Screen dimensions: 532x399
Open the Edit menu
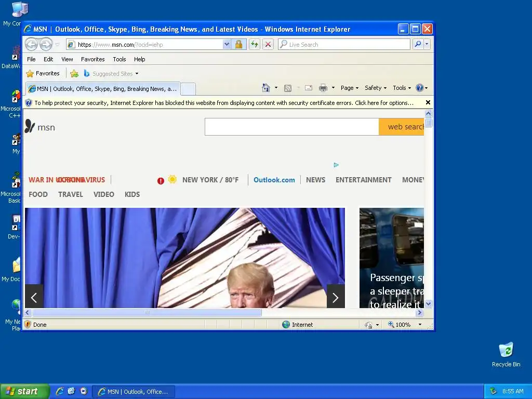(48, 59)
